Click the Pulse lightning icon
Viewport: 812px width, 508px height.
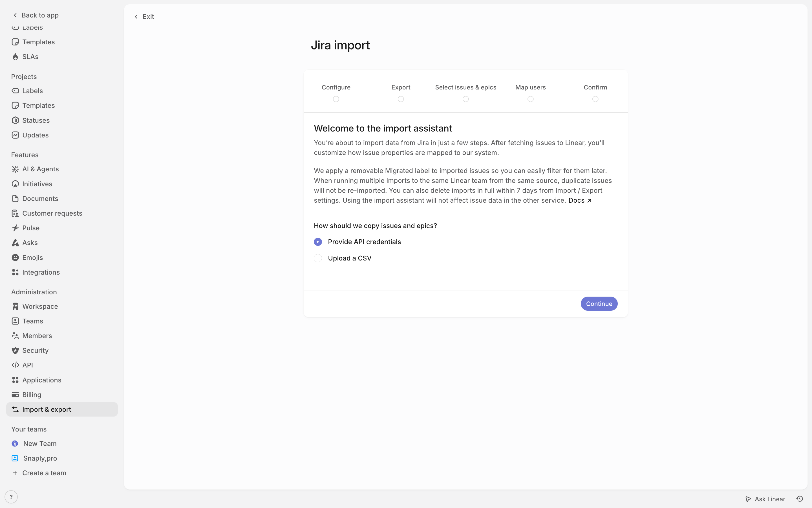15,228
